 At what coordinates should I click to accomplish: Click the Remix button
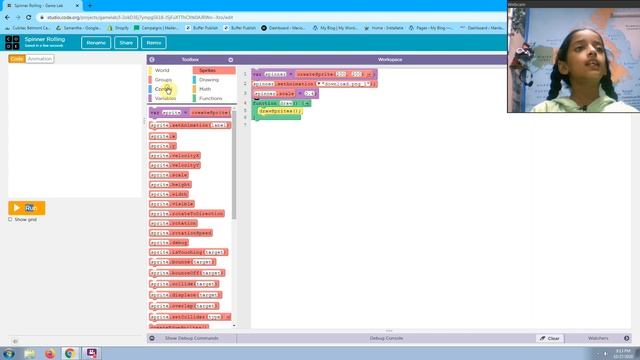click(x=154, y=43)
